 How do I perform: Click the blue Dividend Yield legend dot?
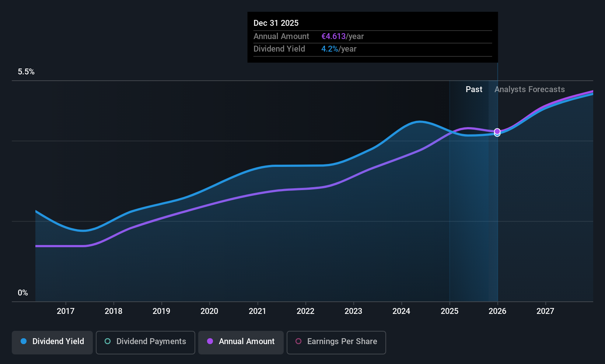(x=24, y=341)
